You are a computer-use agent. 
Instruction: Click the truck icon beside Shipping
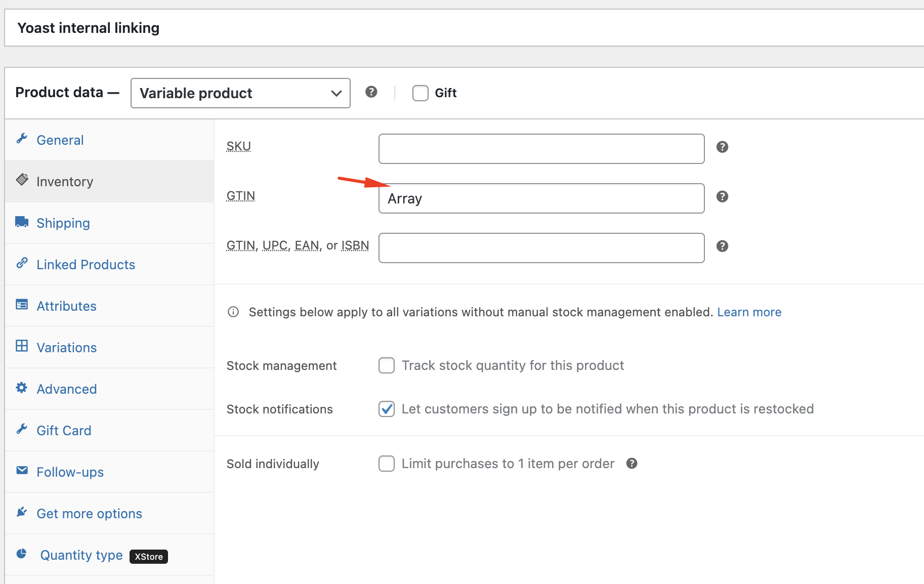click(22, 222)
